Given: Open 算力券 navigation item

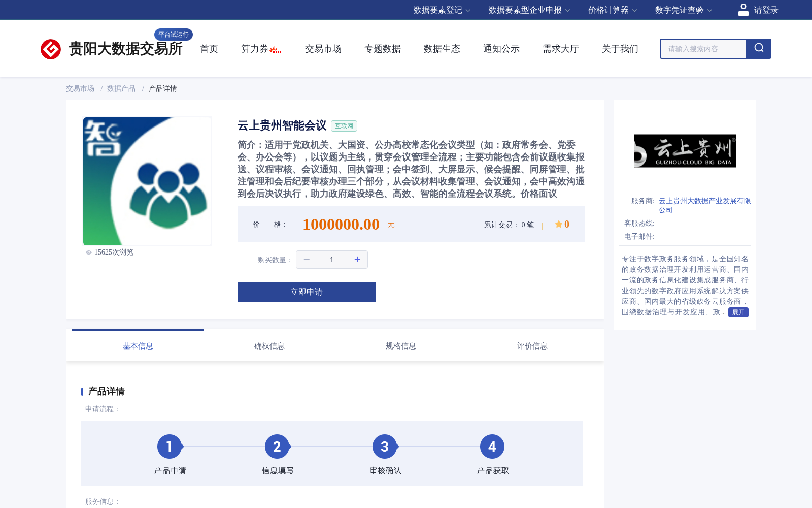Looking at the screenshot, I should coord(255,49).
